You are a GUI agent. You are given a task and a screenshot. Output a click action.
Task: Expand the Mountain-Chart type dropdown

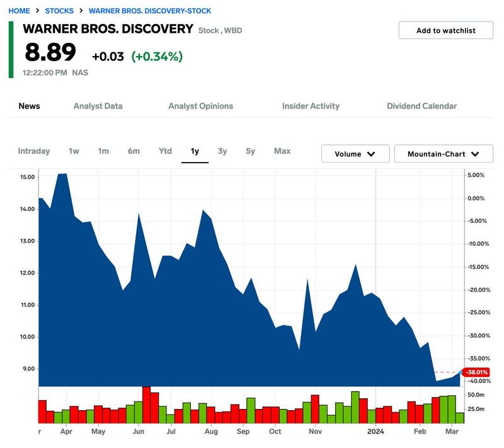click(x=444, y=154)
